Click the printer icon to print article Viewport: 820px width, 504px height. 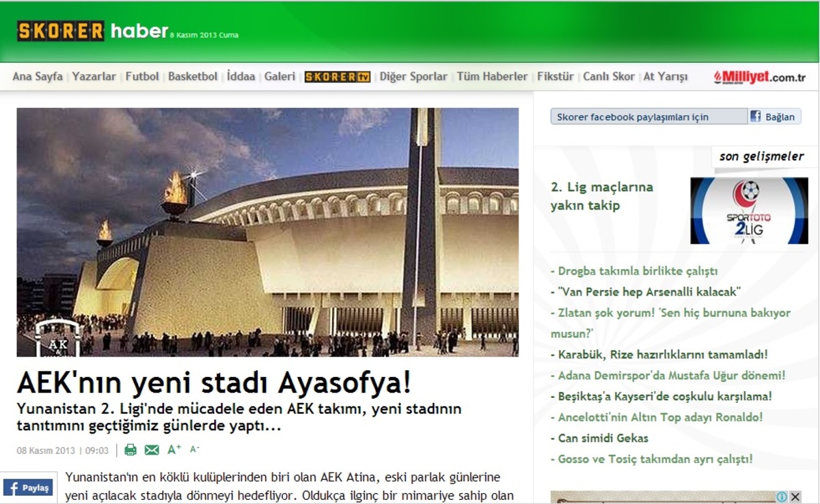coord(131,450)
